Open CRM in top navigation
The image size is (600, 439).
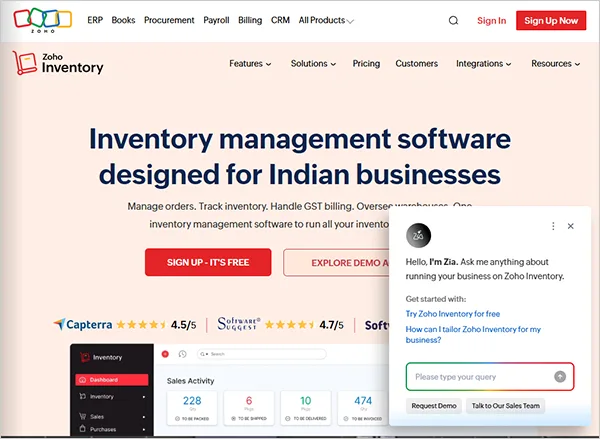pyautogui.click(x=280, y=20)
